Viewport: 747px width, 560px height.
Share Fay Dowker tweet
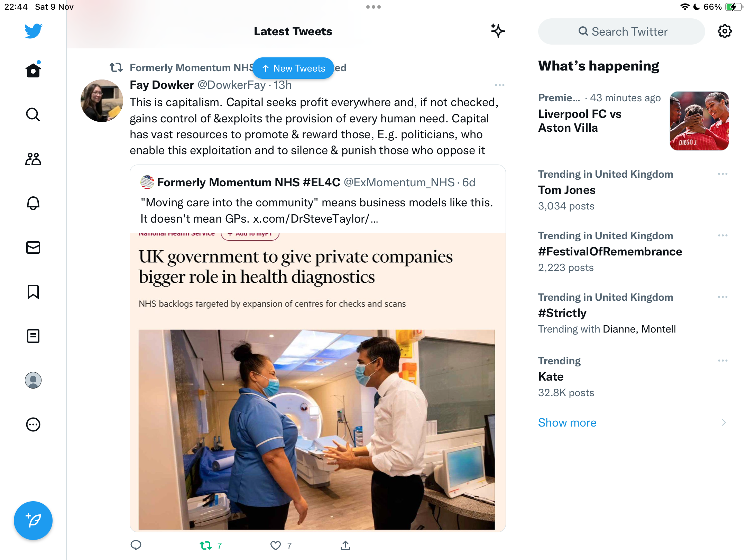point(345,545)
